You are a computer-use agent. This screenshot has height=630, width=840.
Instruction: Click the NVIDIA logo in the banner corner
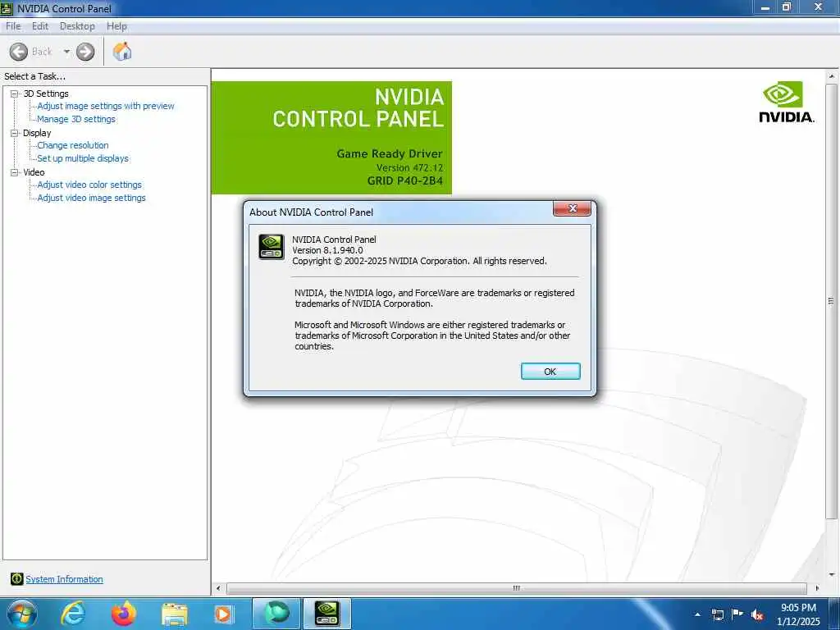pyautogui.click(x=786, y=102)
